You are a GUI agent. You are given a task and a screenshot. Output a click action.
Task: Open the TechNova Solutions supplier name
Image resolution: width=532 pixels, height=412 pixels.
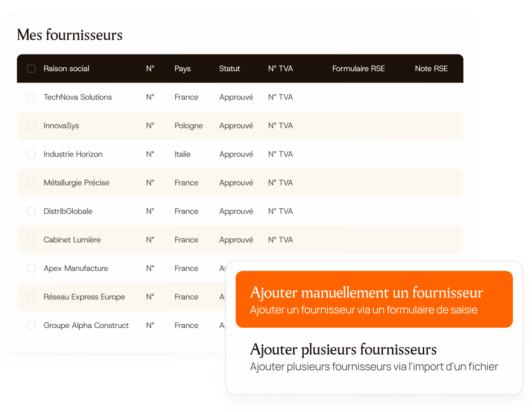tap(78, 97)
